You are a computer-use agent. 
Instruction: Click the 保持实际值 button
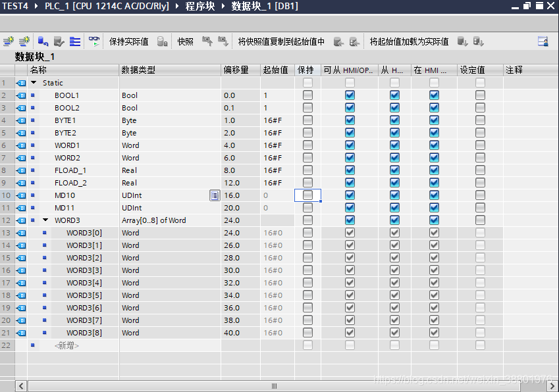pyautogui.click(x=128, y=41)
